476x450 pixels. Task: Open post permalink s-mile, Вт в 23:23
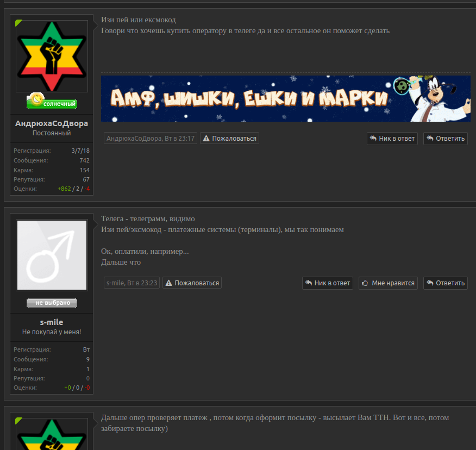pos(131,283)
